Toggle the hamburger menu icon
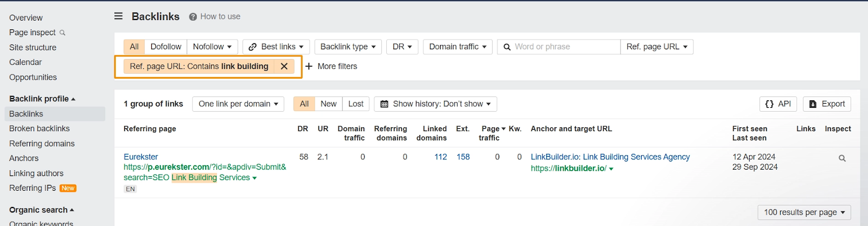 (x=118, y=16)
